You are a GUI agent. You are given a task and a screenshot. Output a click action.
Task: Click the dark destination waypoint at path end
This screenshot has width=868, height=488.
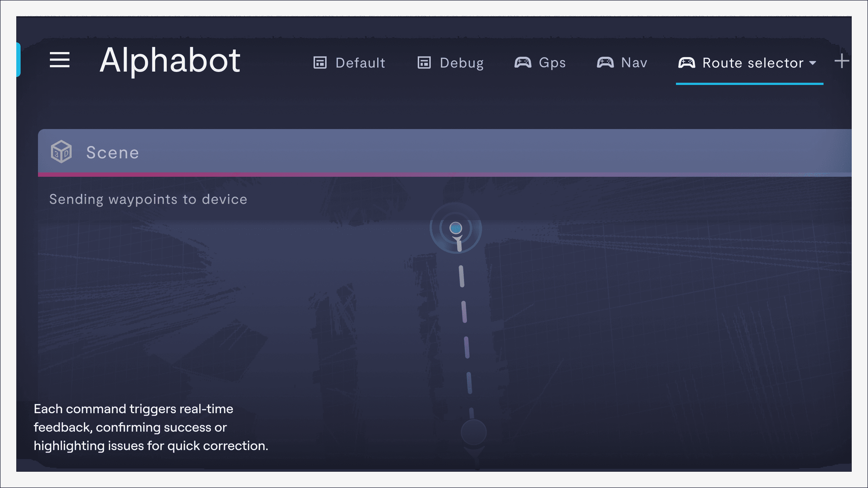pos(473,432)
